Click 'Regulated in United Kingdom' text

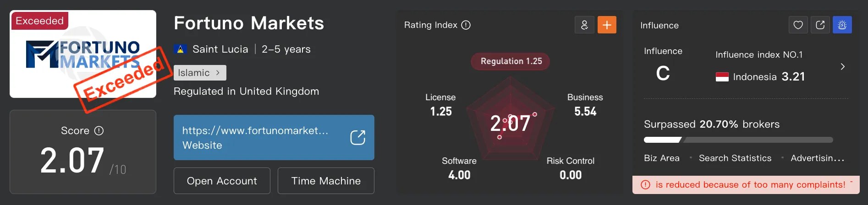pos(246,92)
